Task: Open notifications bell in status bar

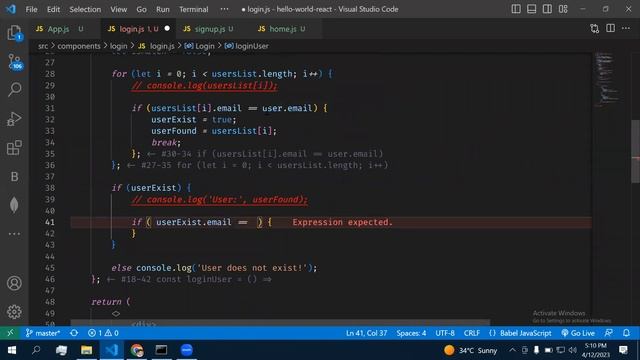Action: click(627, 333)
